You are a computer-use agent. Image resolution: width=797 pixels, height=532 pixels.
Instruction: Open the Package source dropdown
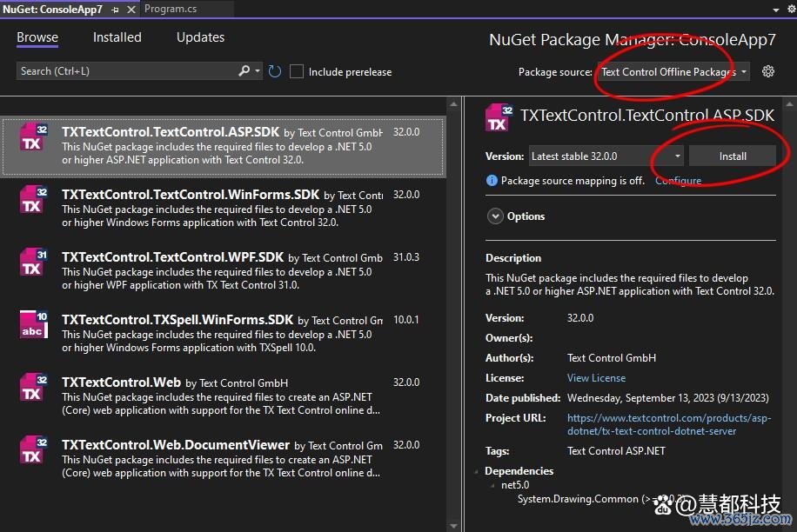click(x=673, y=72)
